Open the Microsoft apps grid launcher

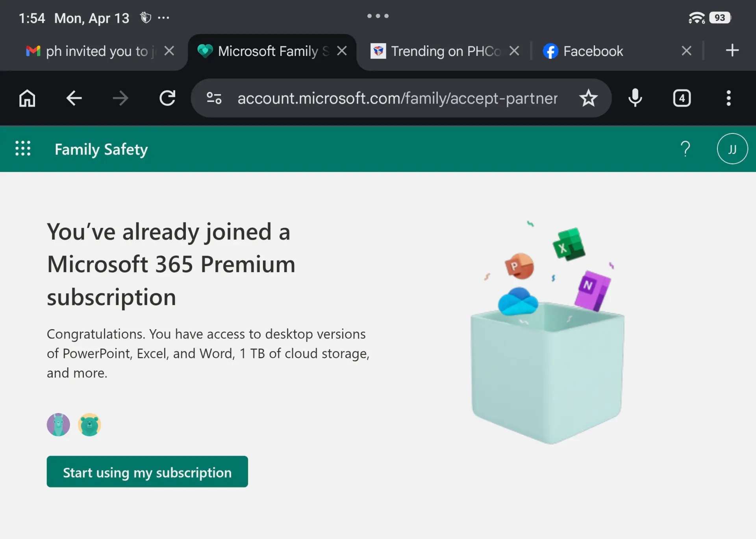coord(23,148)
